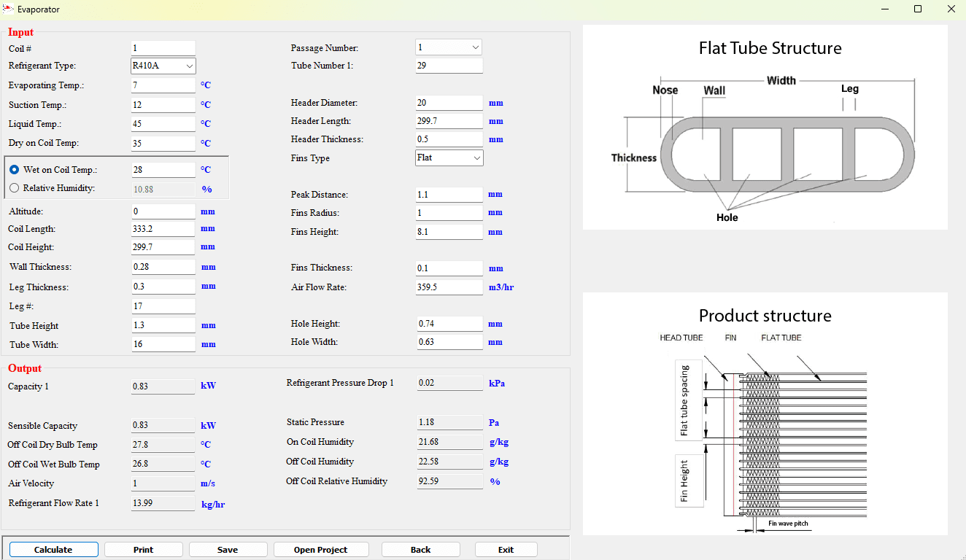Click the Tube Height input field
The height and width of the screenshot is (560, 966).
pos(163,325)
